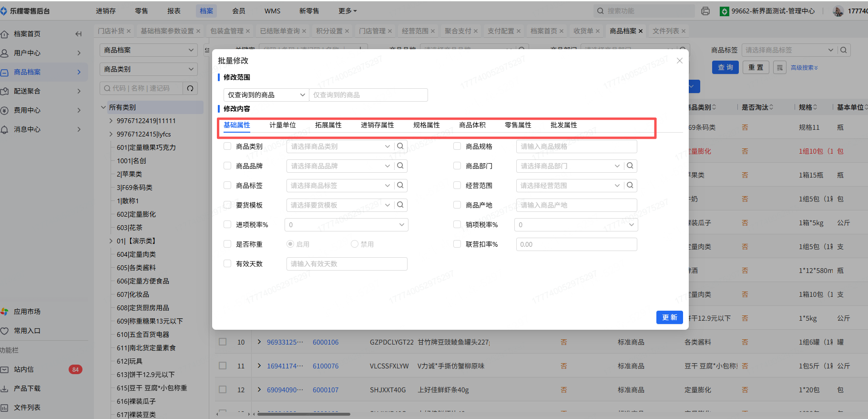Open 站内信 via its envelope icon
Screen dimensions: 868x419
pos(5,369)
